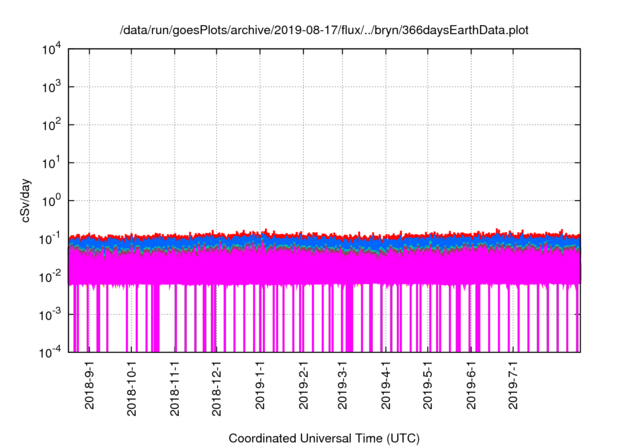Viewport: 640px width, 448px height.
Task: Click the Coordinated Universal Time (UTC) label
Action: tap(324, 439)
